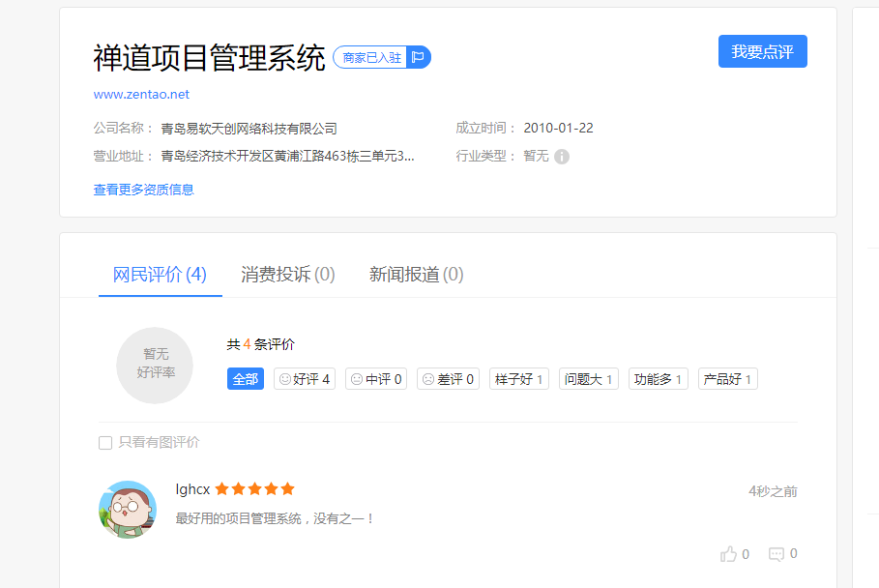
Task: Click the flag icon beside 商家已入驻
Action: 418,57
